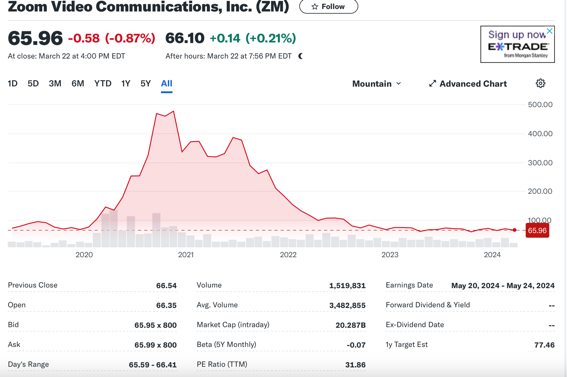The image size is (567, 377).
Task: Click the red 65.96 price label
Action: click(x=537, y=231)
